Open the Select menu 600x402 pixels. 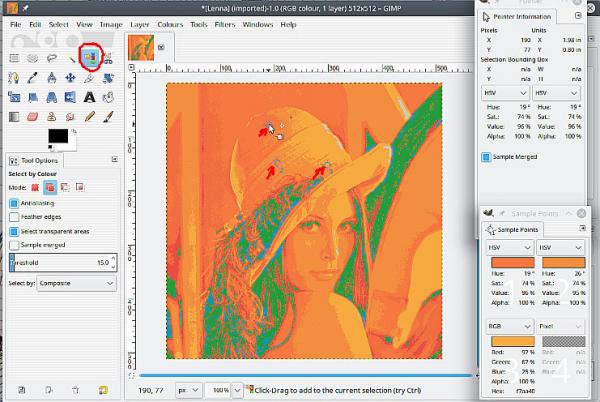(59, 24)
